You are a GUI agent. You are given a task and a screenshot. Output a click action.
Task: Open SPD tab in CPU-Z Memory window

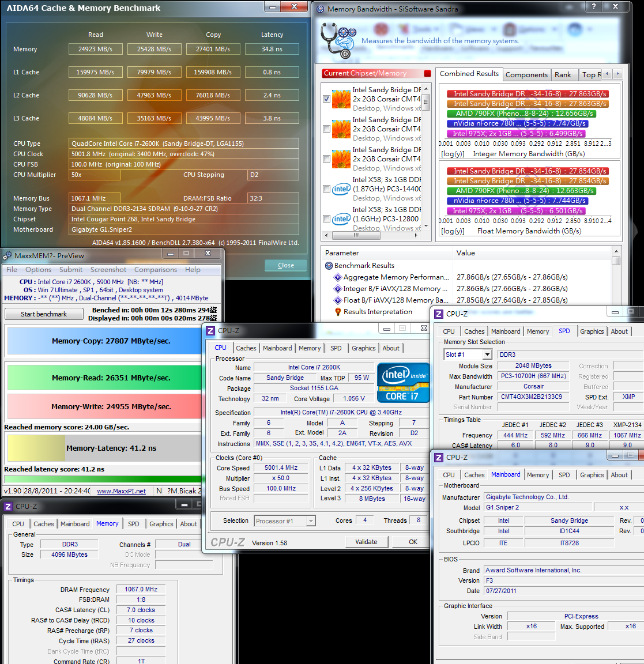[133, 524]
